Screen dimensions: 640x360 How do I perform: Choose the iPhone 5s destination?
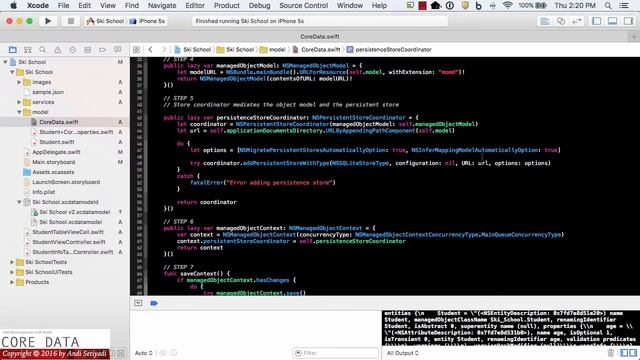coord(148,21)
